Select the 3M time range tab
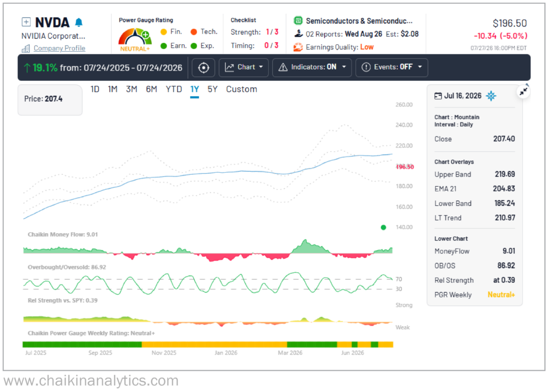This screenshot has height=392, width=548. coord(132,89)
